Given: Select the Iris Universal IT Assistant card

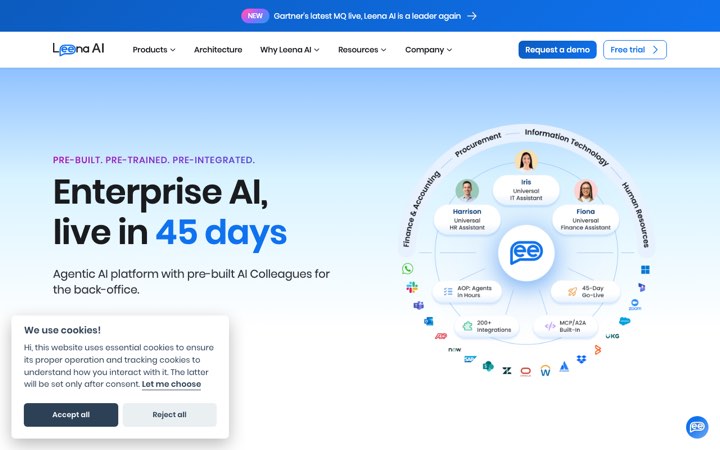Looking at the screenshot, I should (526, 190).
